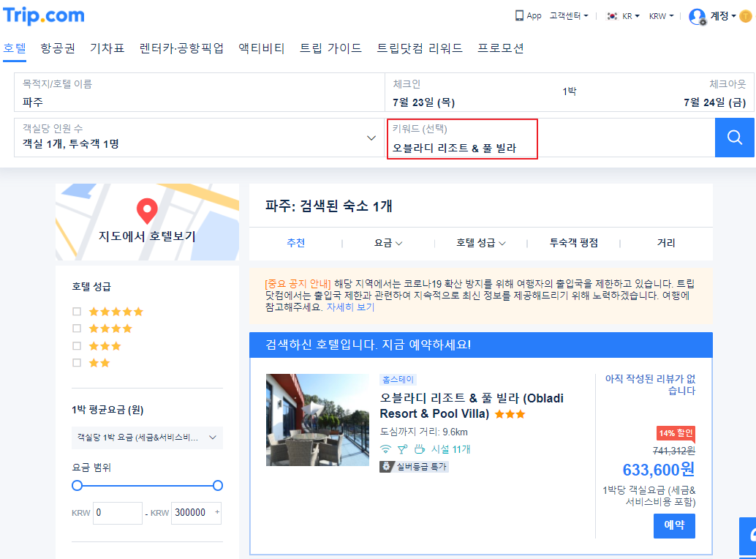Click the 아직 작성된 리뷰가 없습니다 text
The image size is (756, 559).
tap(650, 384)
